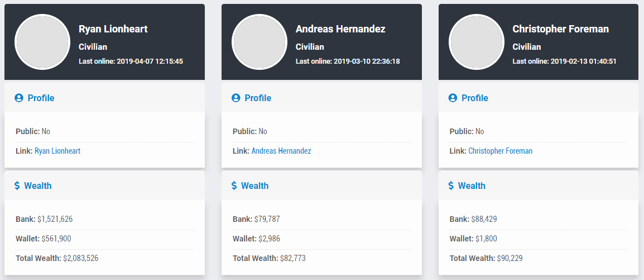Click the profile user icon in Andreas Hernandez's card
This screenshot has width=644, height=280.
(236, 98)
